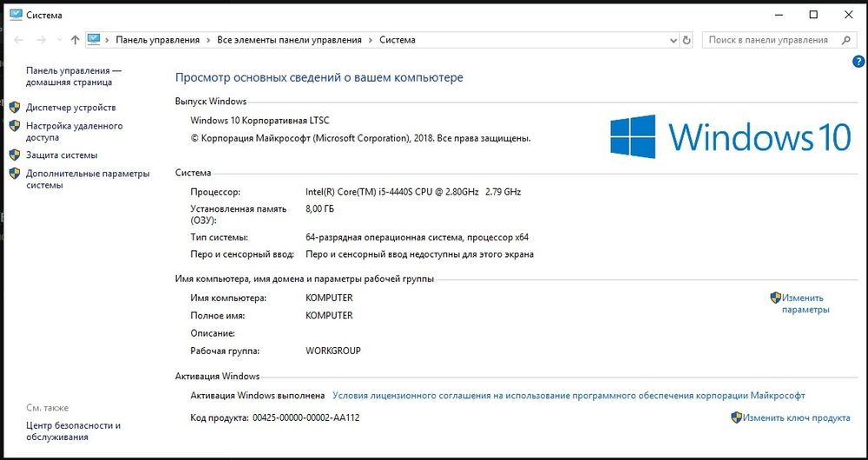Open 'Панель управления — домашняя страница' link
This screenshot has width=868, height=460.
coord(74,76)
